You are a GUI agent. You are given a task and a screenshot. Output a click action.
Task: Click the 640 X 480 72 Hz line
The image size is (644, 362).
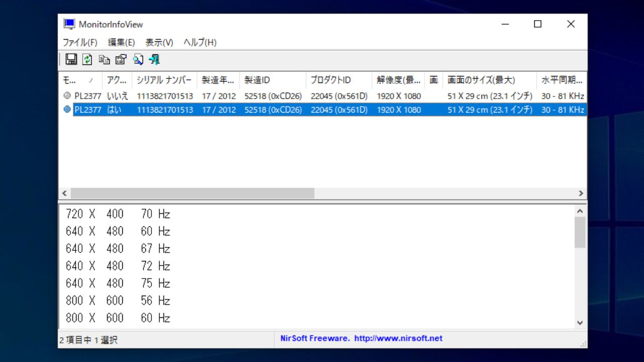[118, 266]
